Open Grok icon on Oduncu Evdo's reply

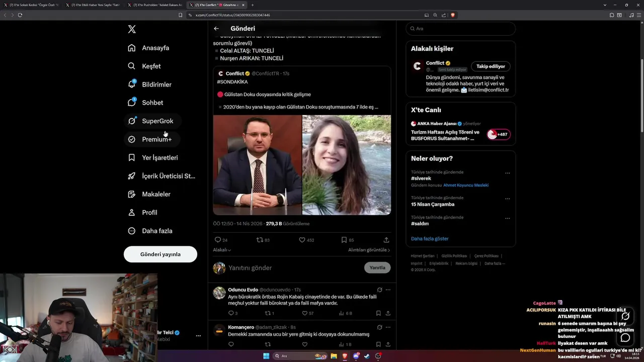point(379,290)
